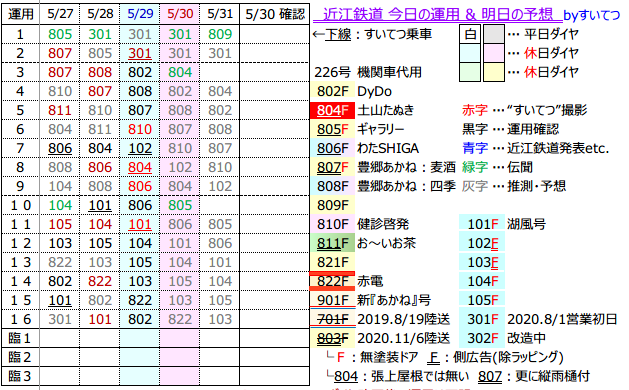Select the 226号 機関車代用 text
Image resolution: width=629 pixels, height=390 pixels.
pos(368,72)
